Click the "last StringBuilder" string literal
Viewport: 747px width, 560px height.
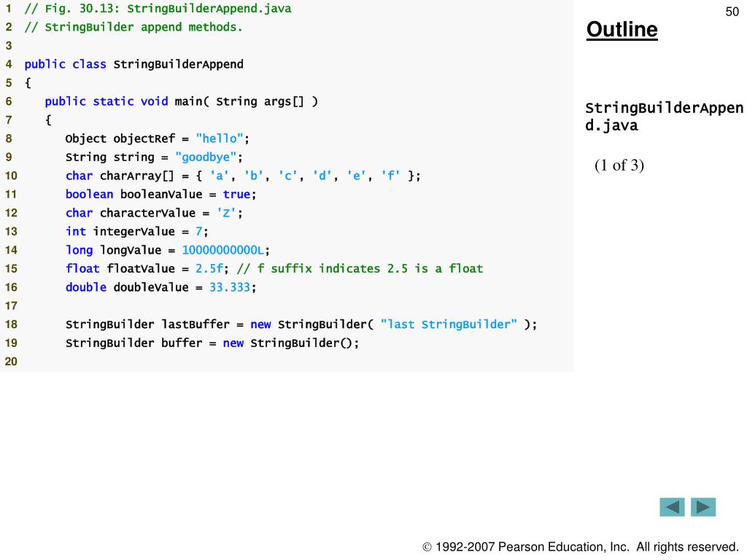[449, 324]
